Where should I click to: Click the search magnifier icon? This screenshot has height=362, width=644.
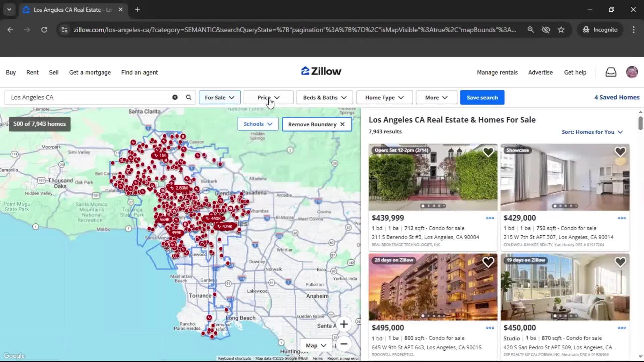click(x=188, y=97)
